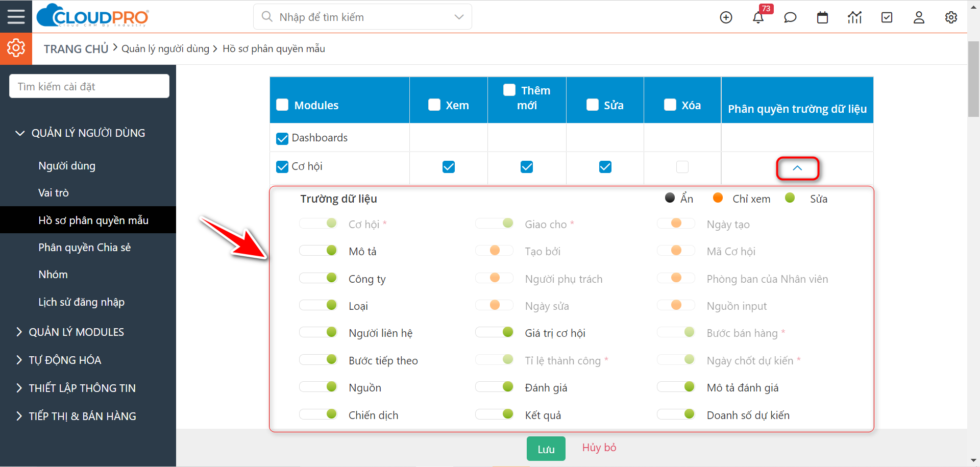The image size is (980, 467).
Task: Click the Lưu button
Action: point(546,449)
